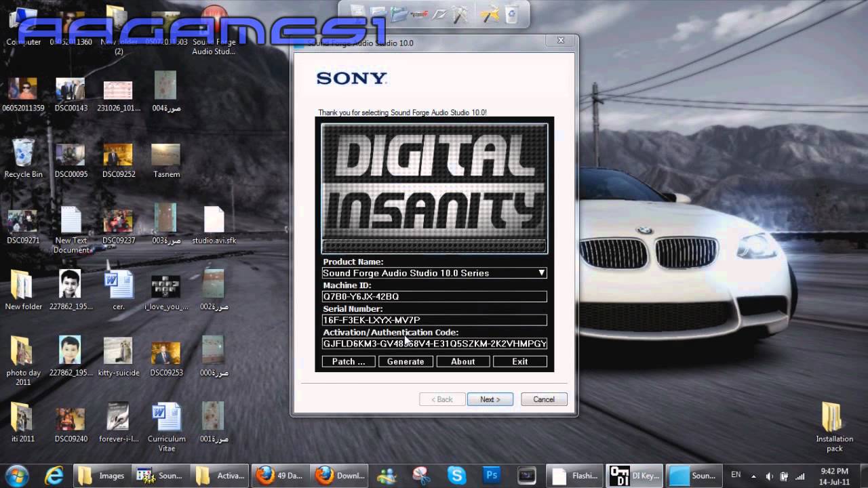Select the studio.avi.sfk file icon

point(214,225)
